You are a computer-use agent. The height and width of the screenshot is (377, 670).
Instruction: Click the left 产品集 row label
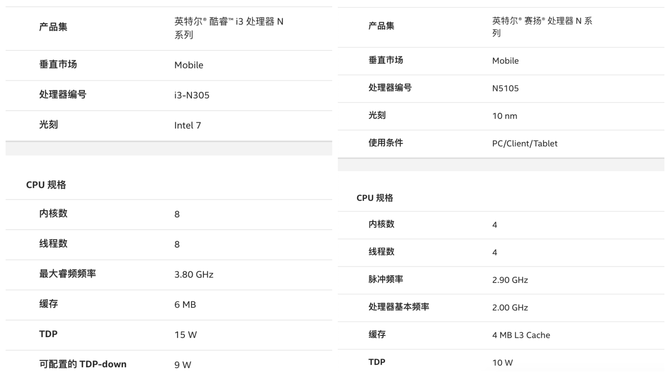53,27
